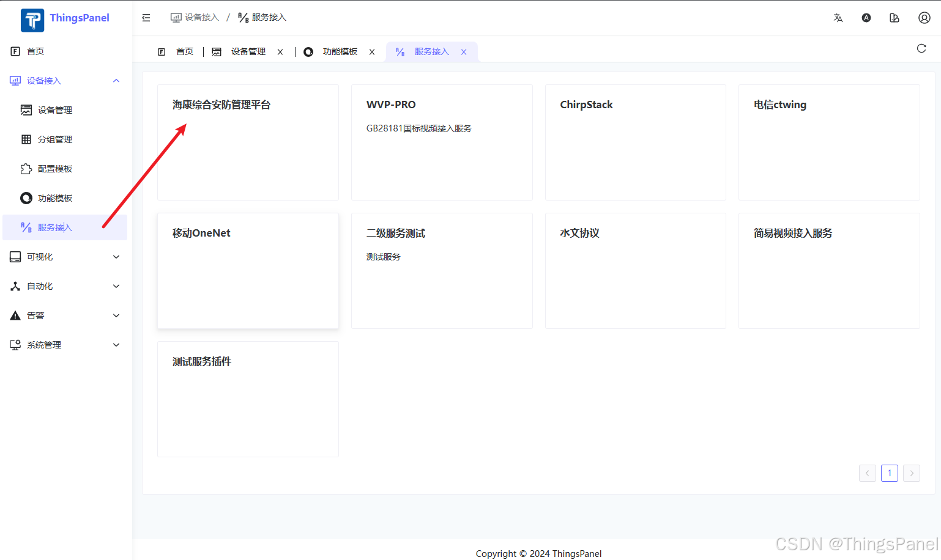Image resolution: width=941 pixels, height=560 pixels.
Task: Click the 服务接入 breadcrumb icon
Action: tap(243, 18)
